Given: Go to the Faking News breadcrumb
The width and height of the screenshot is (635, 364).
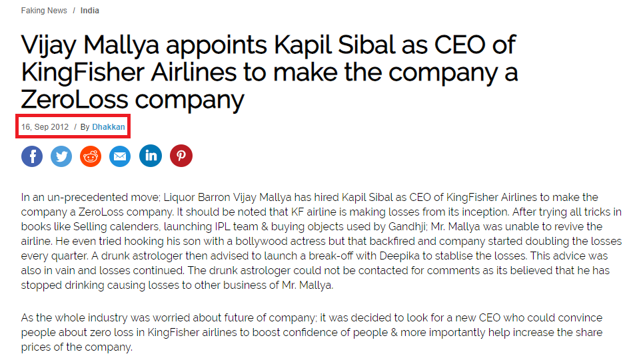Looking at the screenshot, I should point(44,11).
